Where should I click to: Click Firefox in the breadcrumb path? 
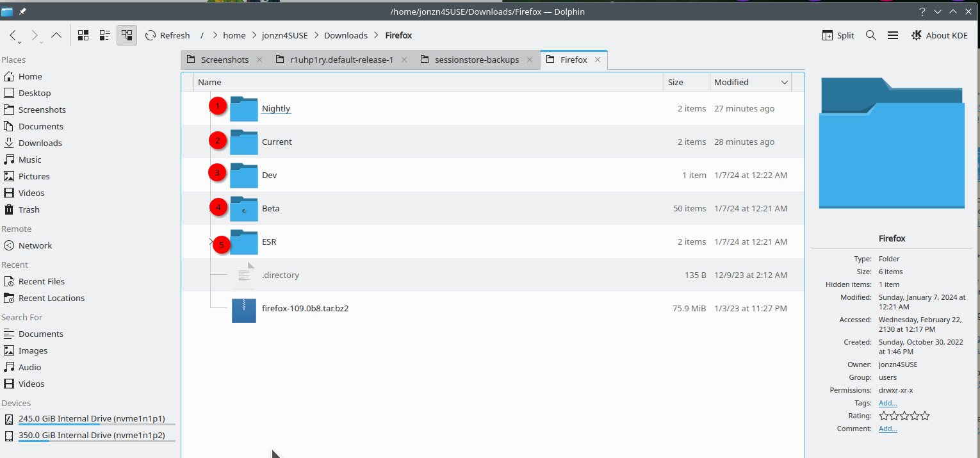(x=398, y=35)
